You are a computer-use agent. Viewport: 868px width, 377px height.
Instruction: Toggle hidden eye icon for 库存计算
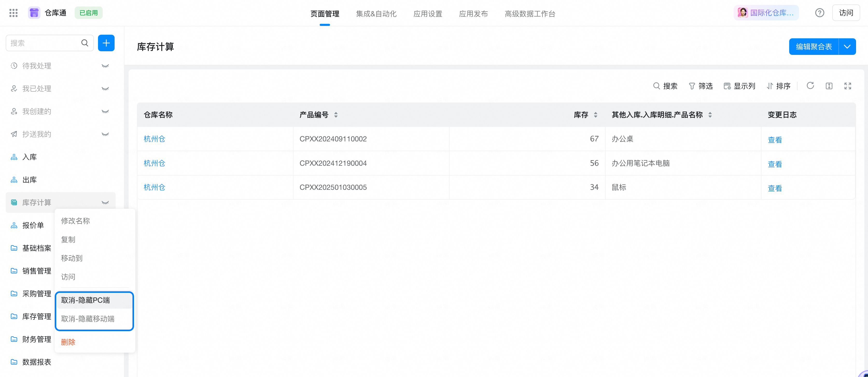point(105,203)
